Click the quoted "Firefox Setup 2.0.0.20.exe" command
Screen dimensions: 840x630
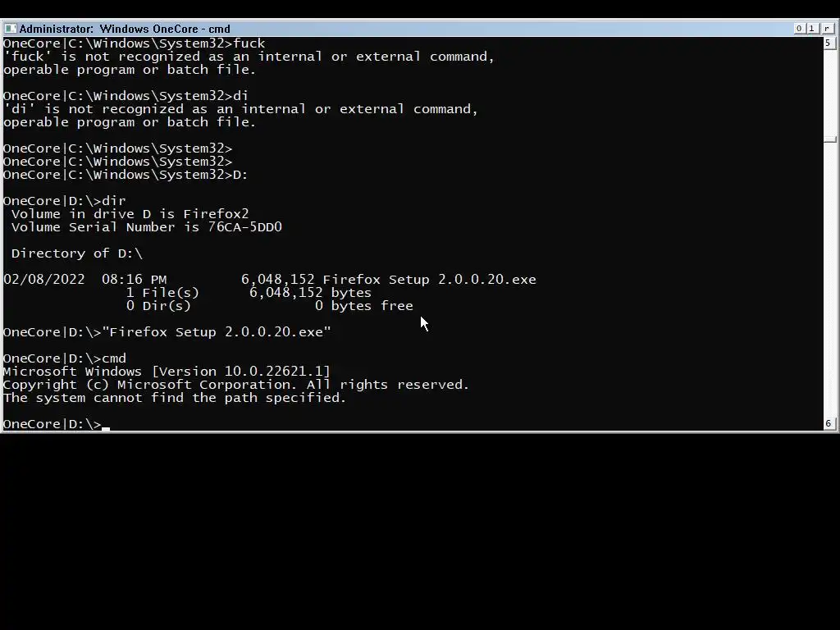[x=217, y=332]
